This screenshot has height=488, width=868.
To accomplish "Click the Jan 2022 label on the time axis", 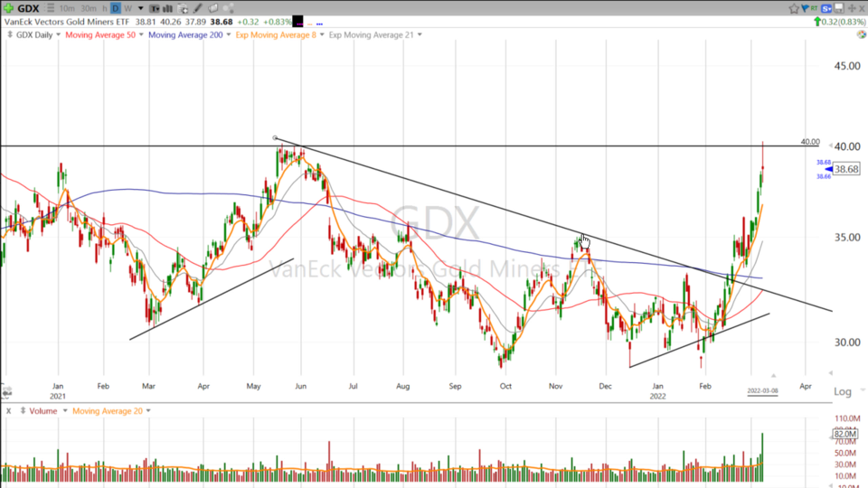I will tap(657, 390).
